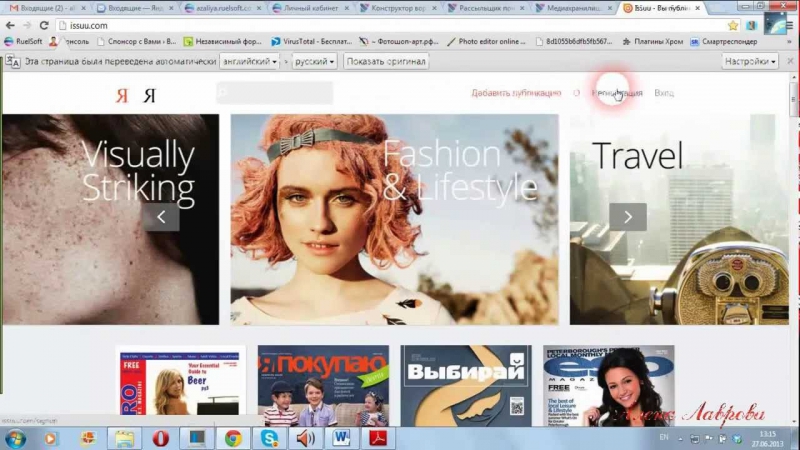This screenshot has height=450, width=800.
Task: Open Adobe Reader from taskbar
Action: (x=378, y=439)
